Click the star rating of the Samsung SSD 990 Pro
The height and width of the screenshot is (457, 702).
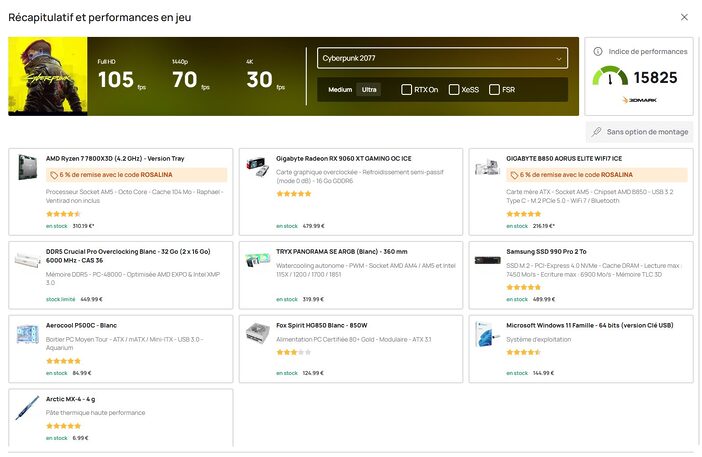click(524, 287)
